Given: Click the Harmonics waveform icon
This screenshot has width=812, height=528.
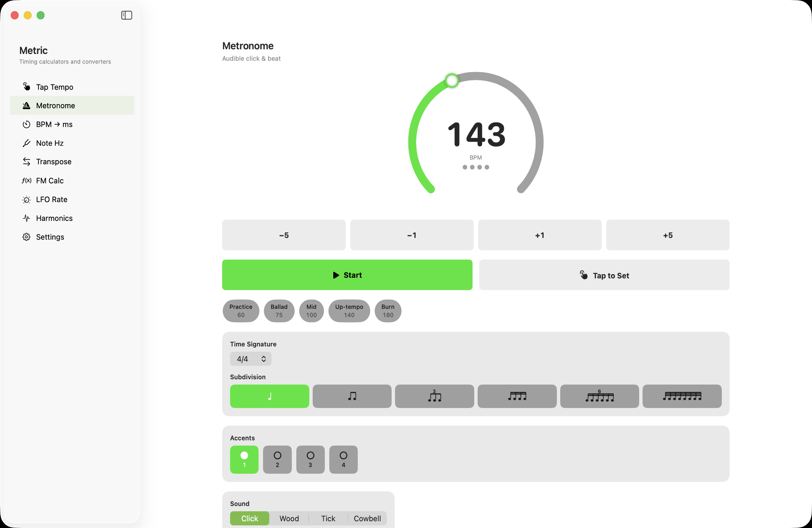Looking at the screenshot, I should click(x=26, y=218).
